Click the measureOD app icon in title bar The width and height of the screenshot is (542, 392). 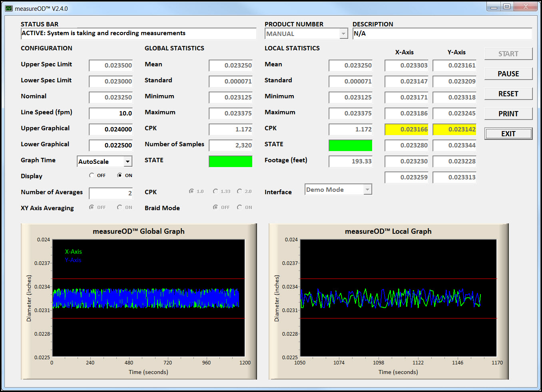[x=8, y=8]
